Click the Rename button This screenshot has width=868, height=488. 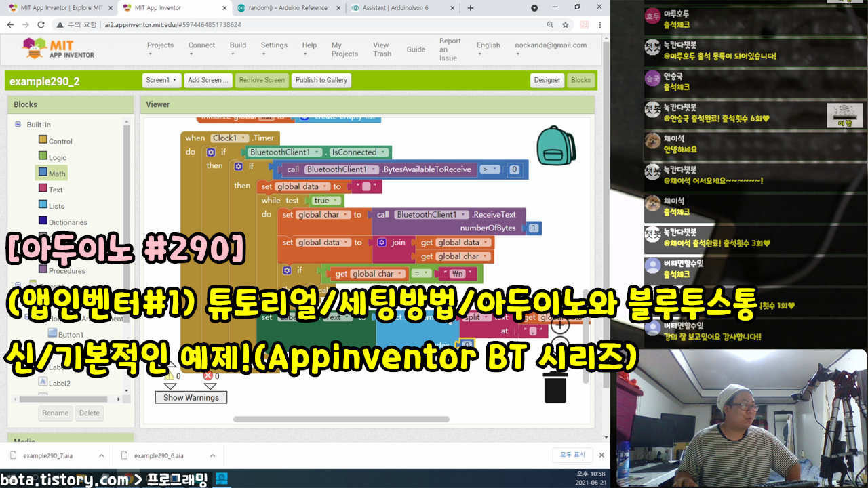pos(56,413)
